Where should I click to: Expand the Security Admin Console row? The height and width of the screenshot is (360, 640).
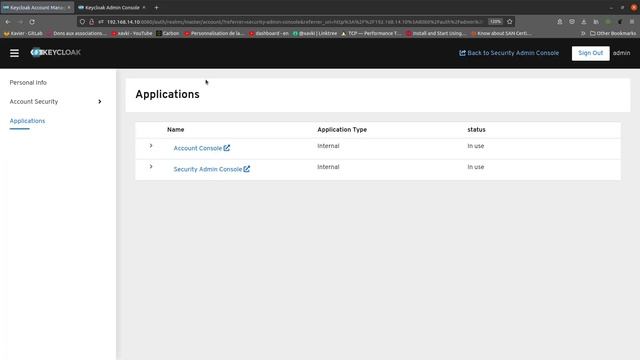[151, 167]
